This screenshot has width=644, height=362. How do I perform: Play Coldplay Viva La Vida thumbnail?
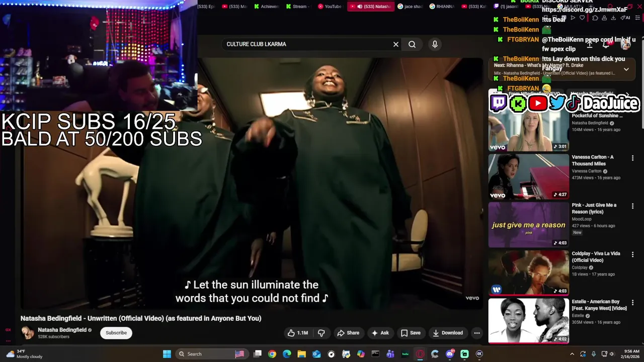tap(528, 273)
